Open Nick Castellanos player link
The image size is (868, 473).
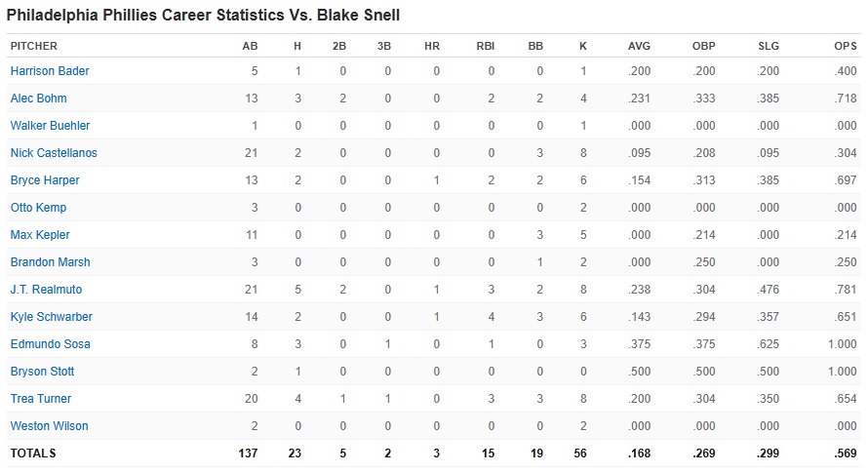54,153
